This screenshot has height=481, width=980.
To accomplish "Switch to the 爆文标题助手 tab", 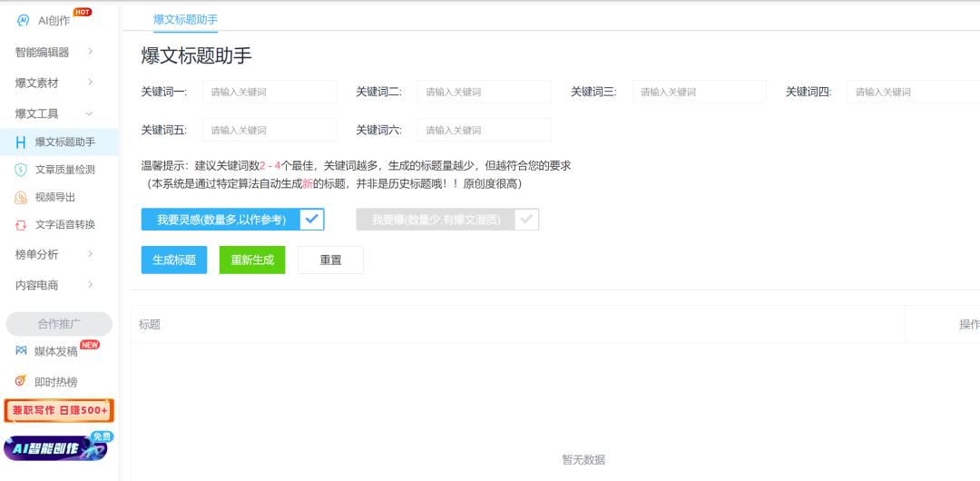I will (186, 19).
